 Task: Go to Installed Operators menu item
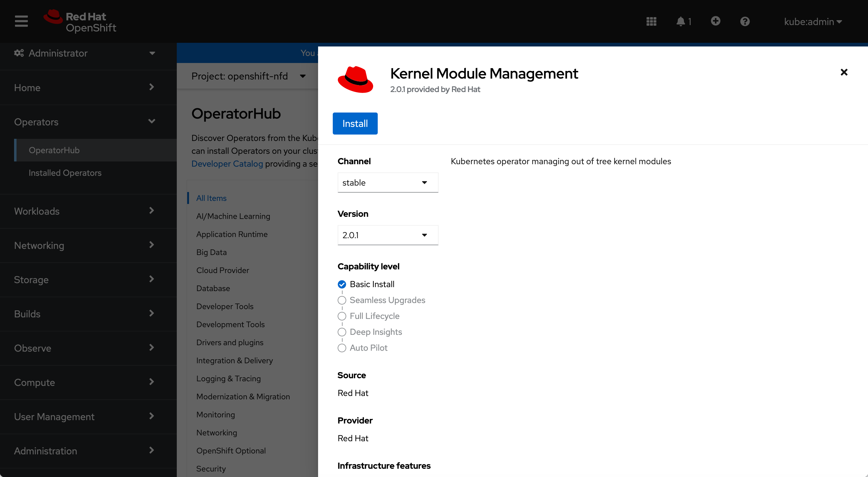[65, 173]
